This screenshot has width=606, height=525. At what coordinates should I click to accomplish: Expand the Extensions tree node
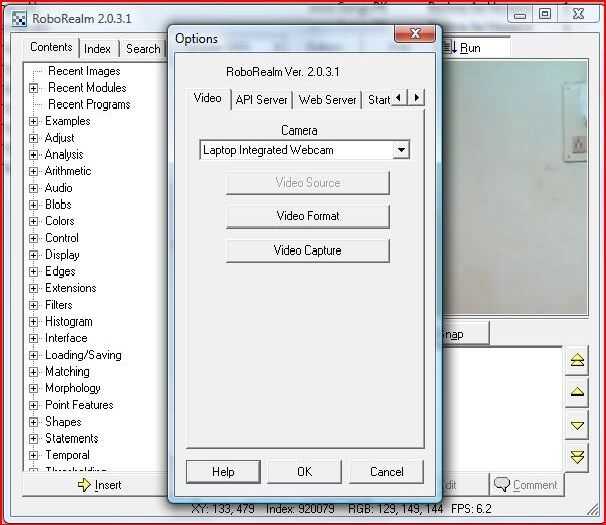pos(34,288)
